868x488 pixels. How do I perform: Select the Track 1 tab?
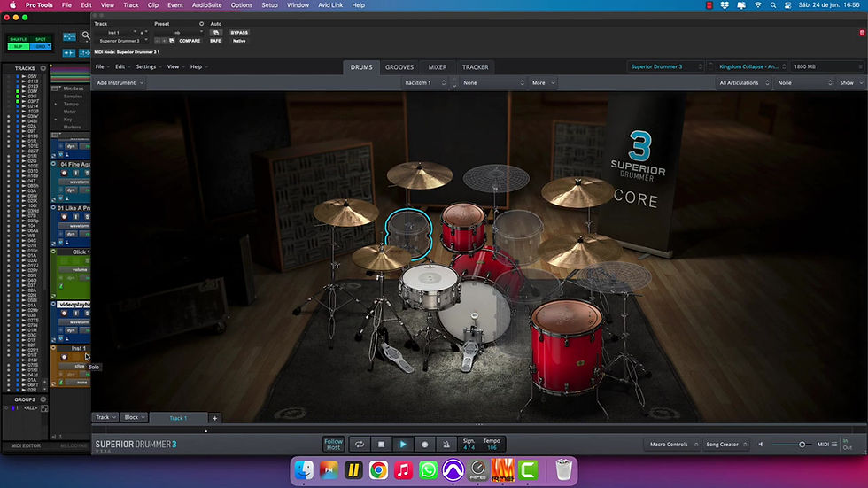[x=178, y=418]
